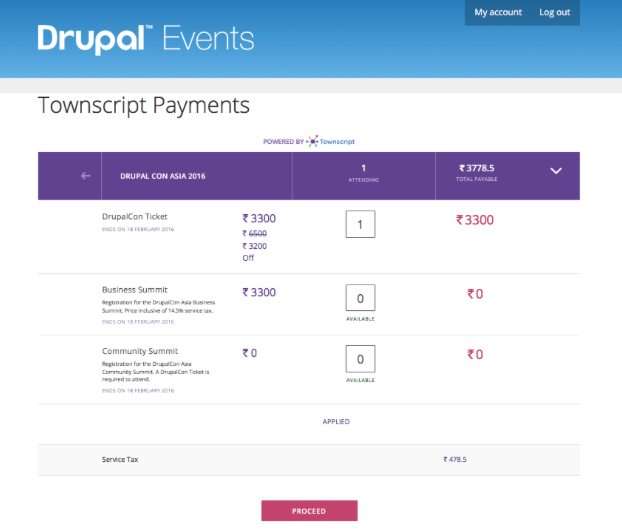Click DrupalCon Ticket 'ENDS ON' date line

(x=138, y=229)
